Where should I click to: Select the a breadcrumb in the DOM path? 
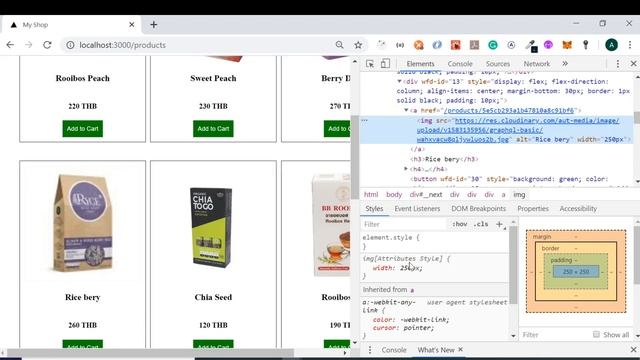[503, 195]
